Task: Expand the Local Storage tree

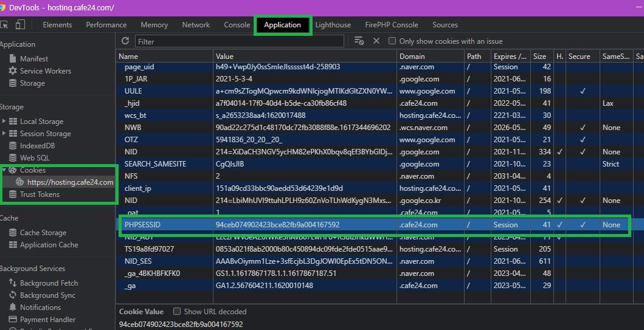Action: 4,122
